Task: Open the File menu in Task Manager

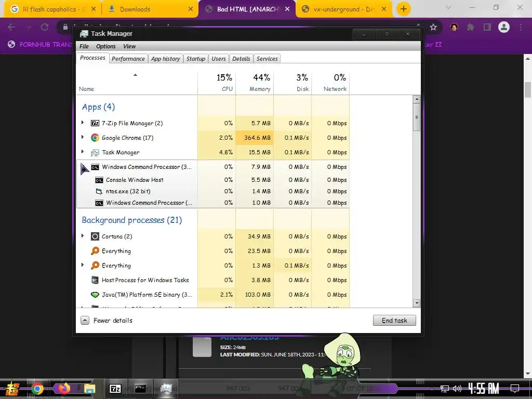Action: tap(84, 46)
